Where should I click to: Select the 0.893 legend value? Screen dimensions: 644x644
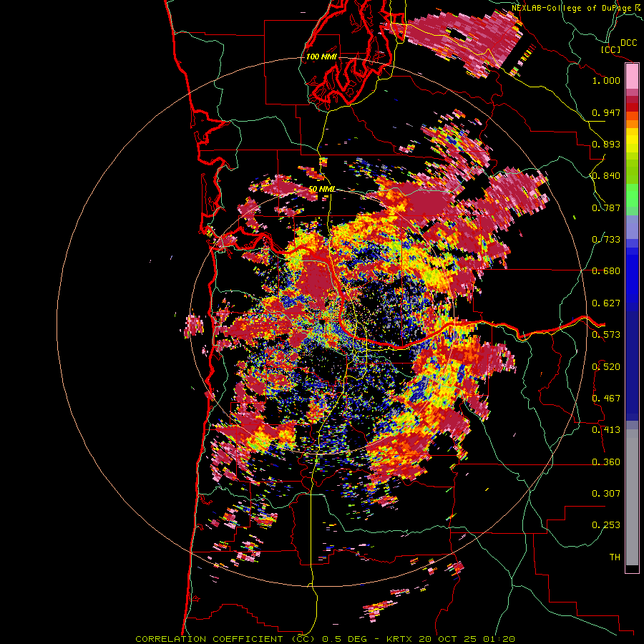tap(606, 144)
